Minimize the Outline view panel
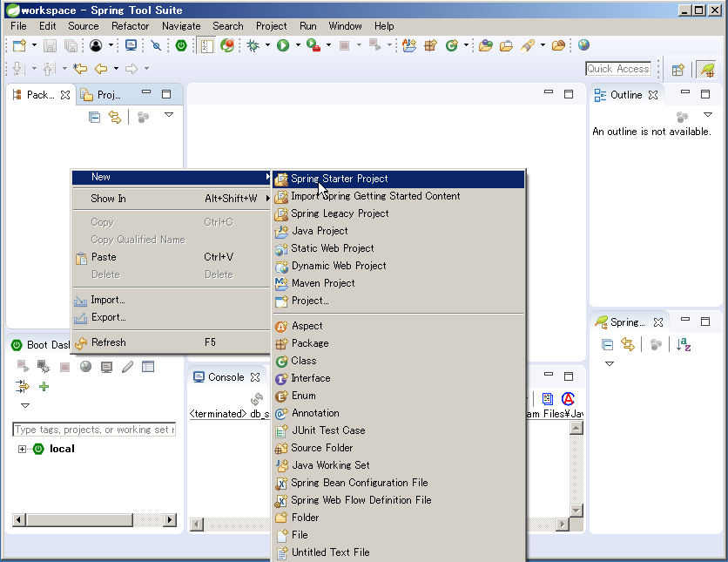The width and height of the screenshot is (728, 562). coord(685,92)
